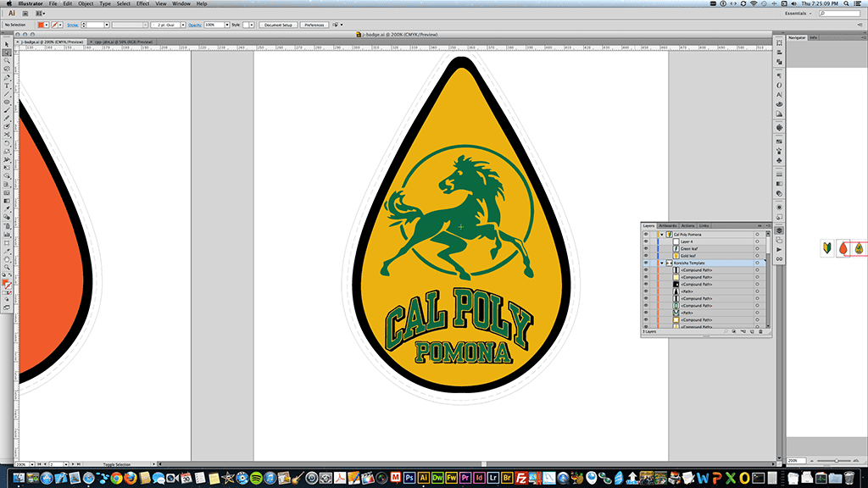The height and width of the screenshot is (488, 868).
Task: Open the Essentials workspace switcher
Action: (x=798, y=14)
